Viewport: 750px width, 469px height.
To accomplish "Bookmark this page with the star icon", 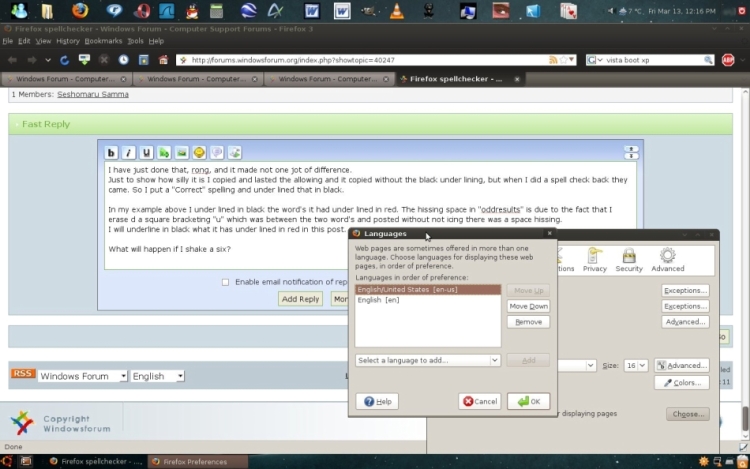I will (563, 60).
